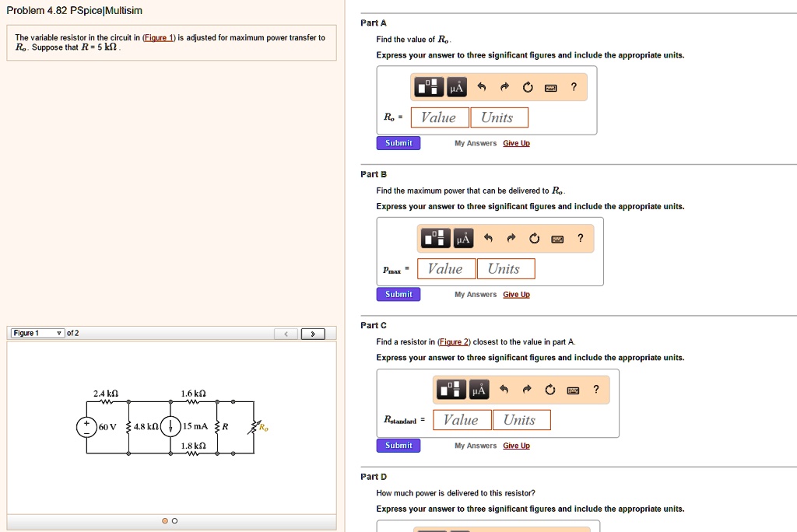Reset the Part B answer with the reset icon
Viewport: 797px width, 532px height.
(534, 239)
